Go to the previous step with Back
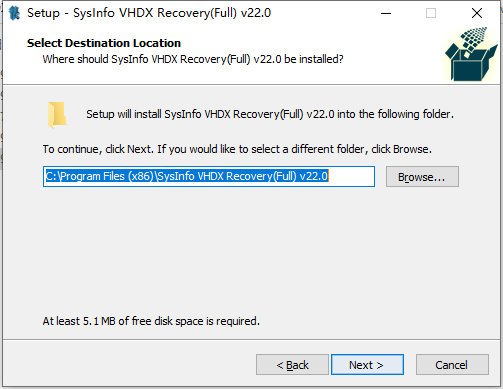 [x=292, y=365]
